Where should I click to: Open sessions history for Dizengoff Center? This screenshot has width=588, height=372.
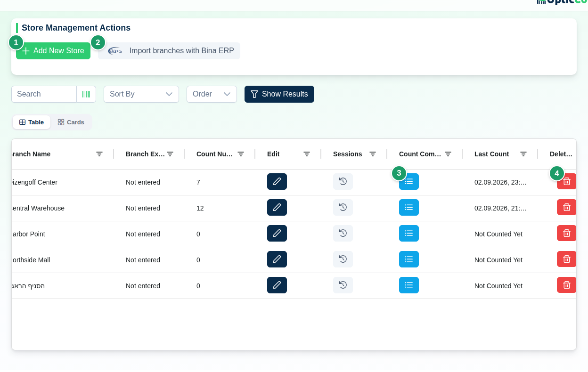[x=343, y=181]
